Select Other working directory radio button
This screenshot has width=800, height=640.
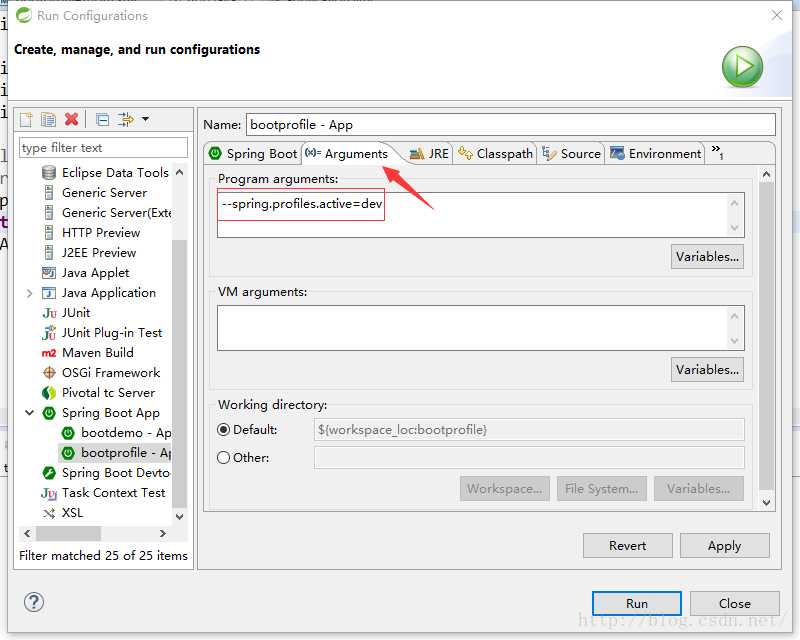[x=223, y=457]
